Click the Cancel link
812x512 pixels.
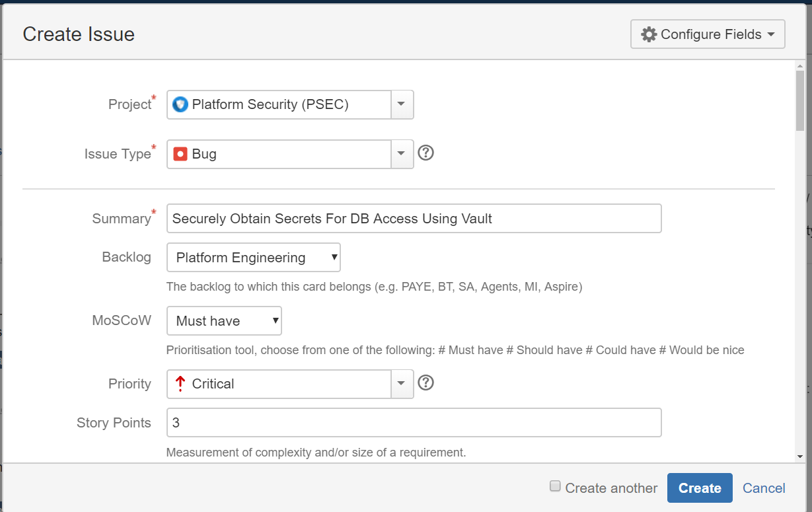pyautogui.click(x=764, y=488)
